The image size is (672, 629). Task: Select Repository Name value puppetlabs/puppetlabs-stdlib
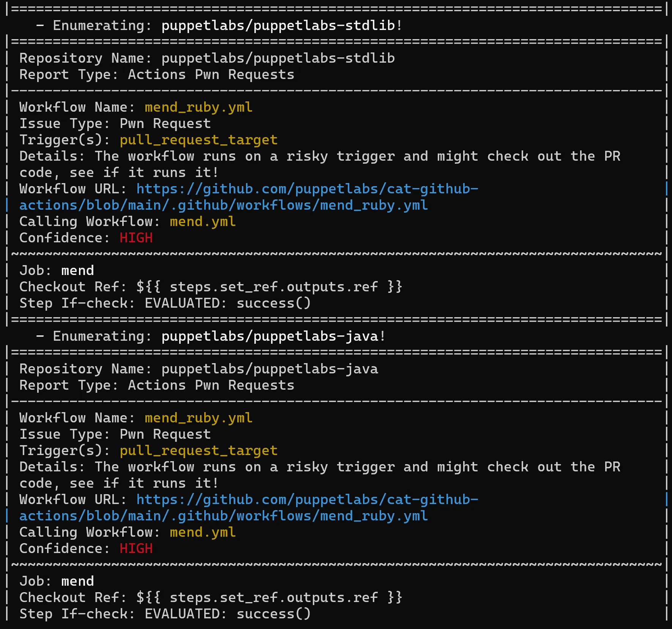[278, 58]
